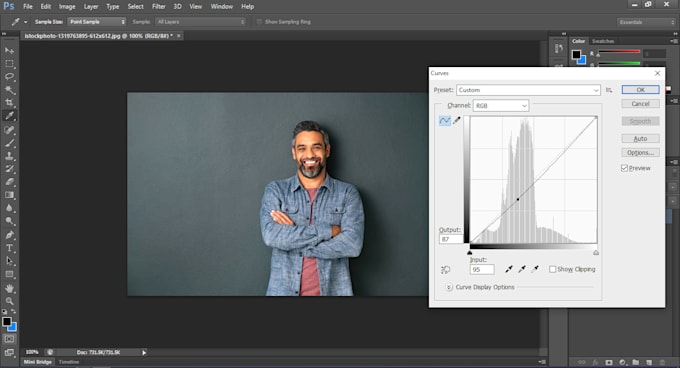This screenshot has height=368, width=680.
Task: Activate the on-image adjustment hand tool in Curves
Action: coord(445,270)
